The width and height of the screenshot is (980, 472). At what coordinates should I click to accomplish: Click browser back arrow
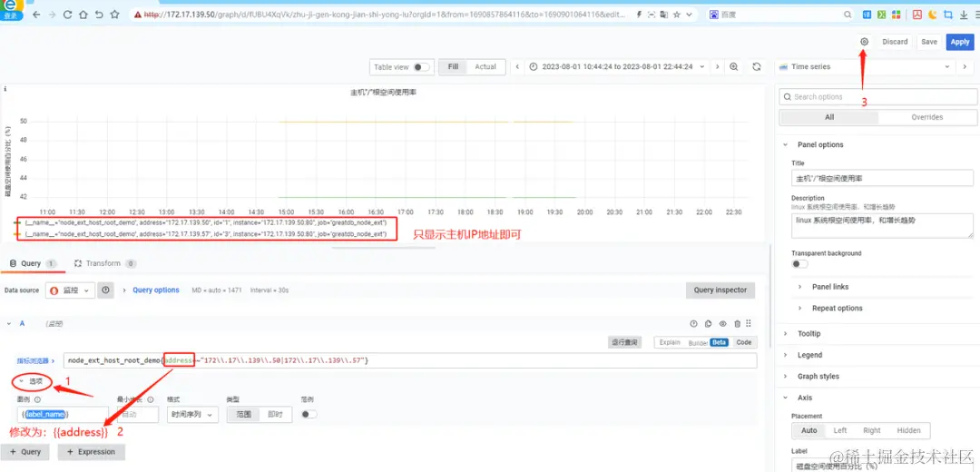pos(36,14)
